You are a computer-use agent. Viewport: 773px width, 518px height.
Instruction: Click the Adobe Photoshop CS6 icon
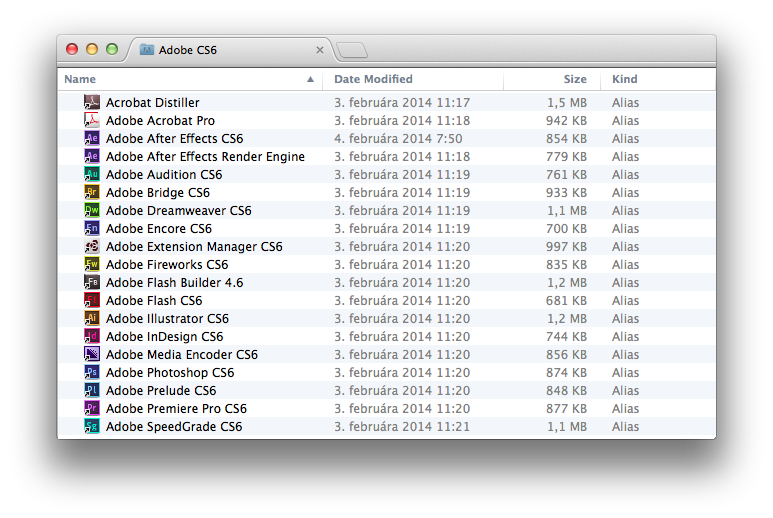pos(92,372)
